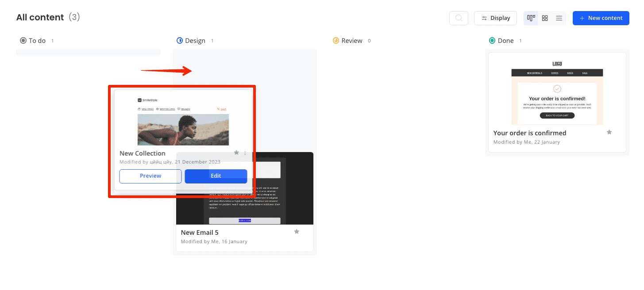The height and width of the screenshot is (290, 644).
Task: Click the New Email 5 title
Action: pos(200,233)
